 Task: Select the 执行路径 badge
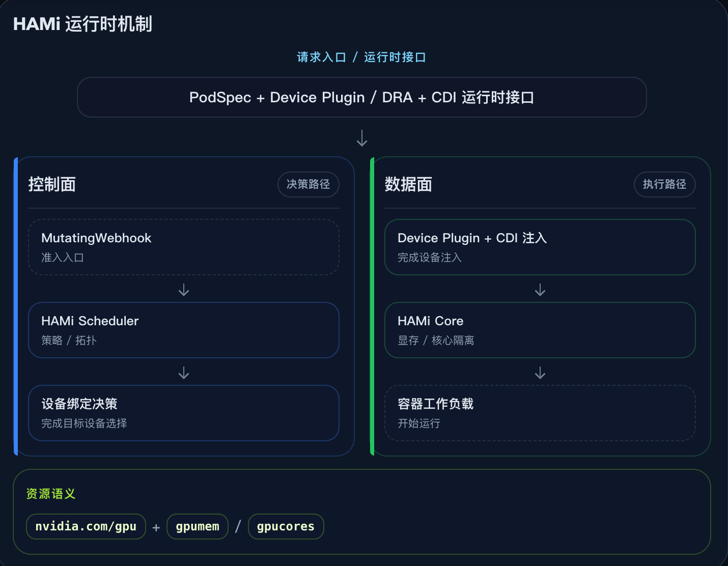(x=664, y=184)
